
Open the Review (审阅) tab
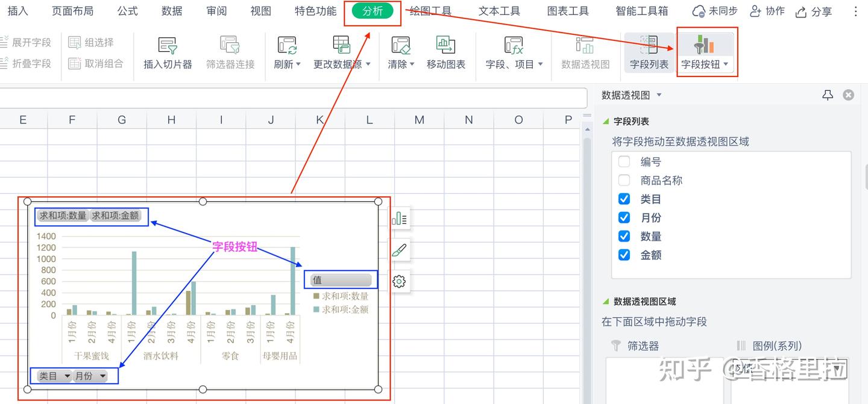[x=216, y=11]
